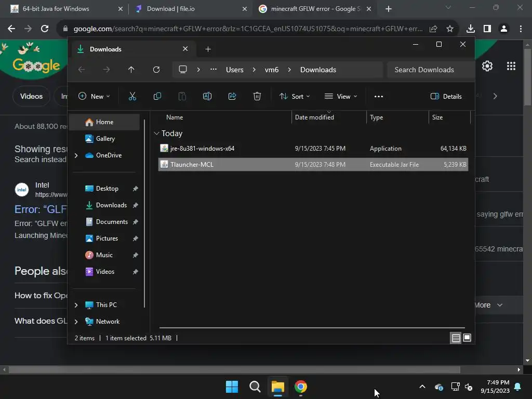The image size is (532, 399).
Task: Click the Chrome horizontal scrollbar
Action: coord(234,370)
